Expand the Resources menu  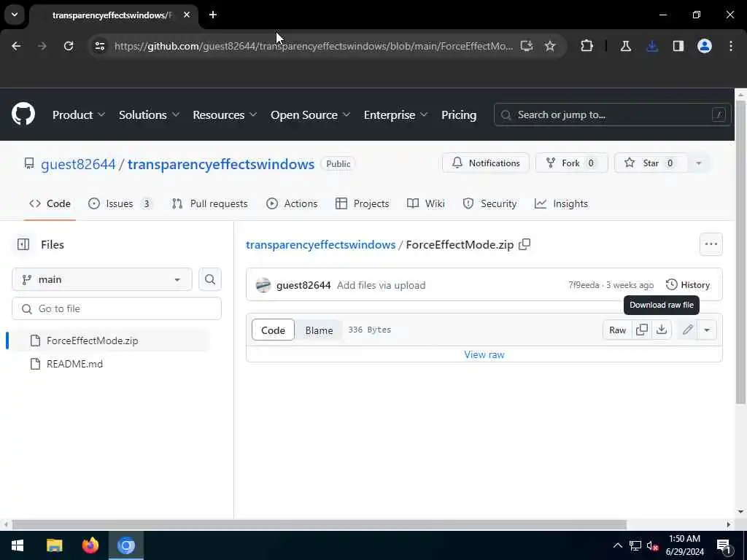pyautogui.click(x=225, y=114)
